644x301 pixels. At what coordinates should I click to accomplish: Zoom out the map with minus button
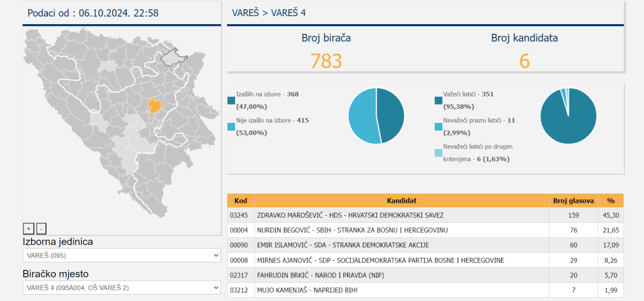click(41, 229)
